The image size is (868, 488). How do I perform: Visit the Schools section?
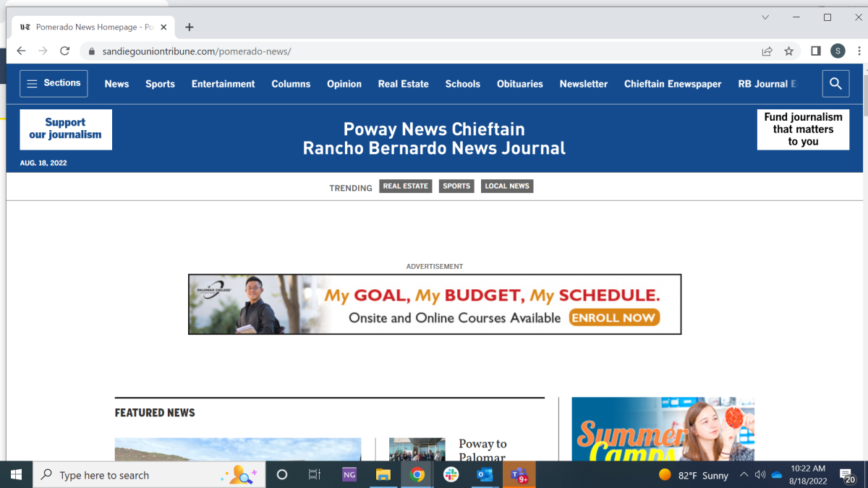463,84
